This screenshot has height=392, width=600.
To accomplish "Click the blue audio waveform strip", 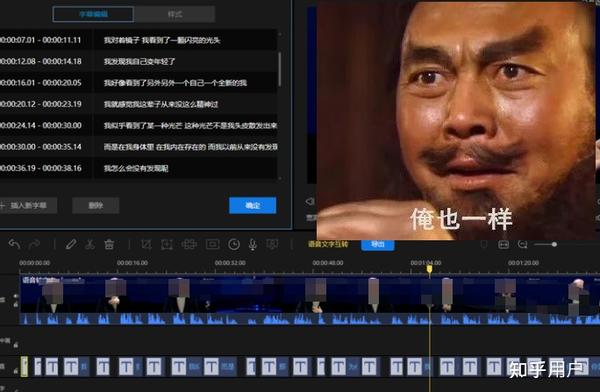I will pos(310,319).
